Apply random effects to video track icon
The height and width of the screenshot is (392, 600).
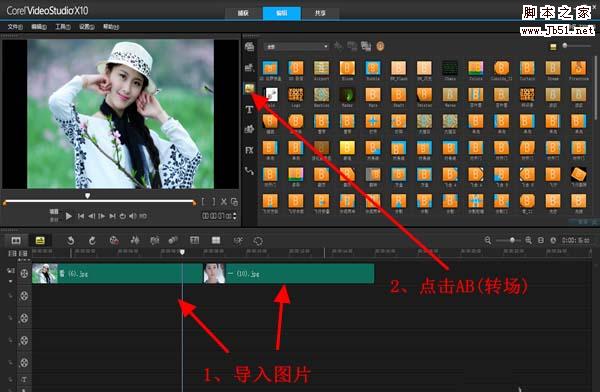(x=366, y=46)
